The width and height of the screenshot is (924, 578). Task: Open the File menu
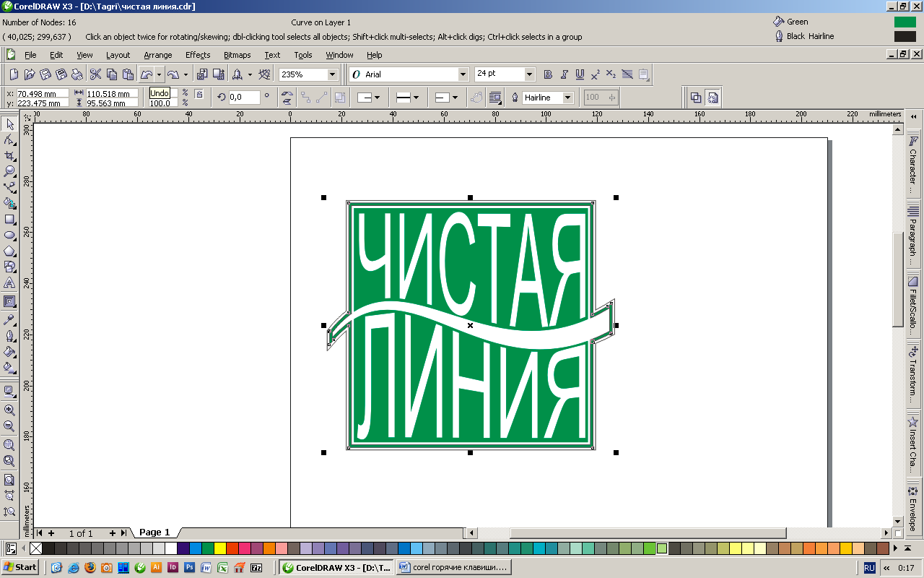click(30, 55)
